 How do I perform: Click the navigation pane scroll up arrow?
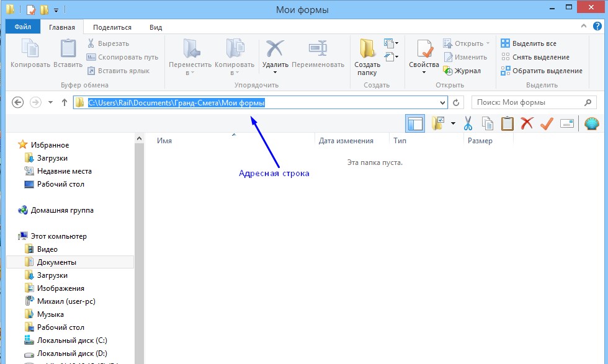139,138
